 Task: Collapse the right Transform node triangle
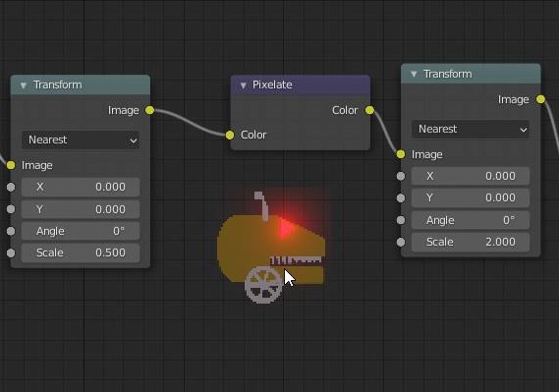414,74
